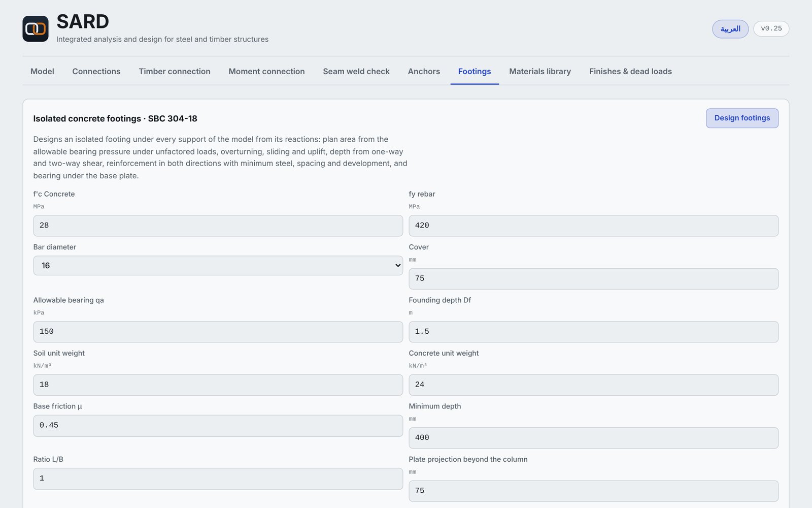Image resolution: width=812 pixels, height=508 pixels.
Task: Go to the Moment connection tab
Action: 266,72
